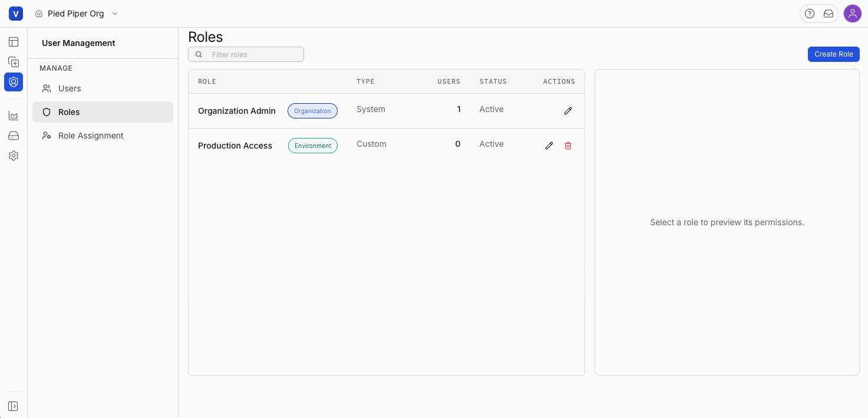Image resolution: width=868 pixels, height=418 pixels.
Task: Select the storage/server icon in the sidebar
Action: [x=13, y=136]
